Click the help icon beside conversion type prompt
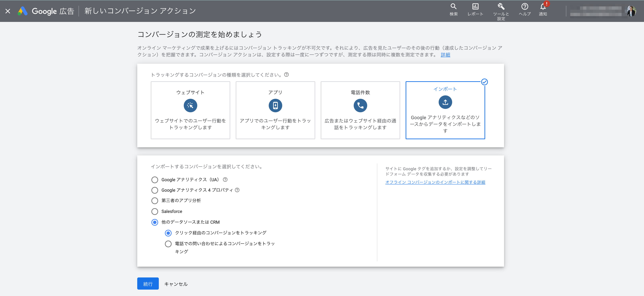Screen dimensions: 644x296 click(286, 75)
